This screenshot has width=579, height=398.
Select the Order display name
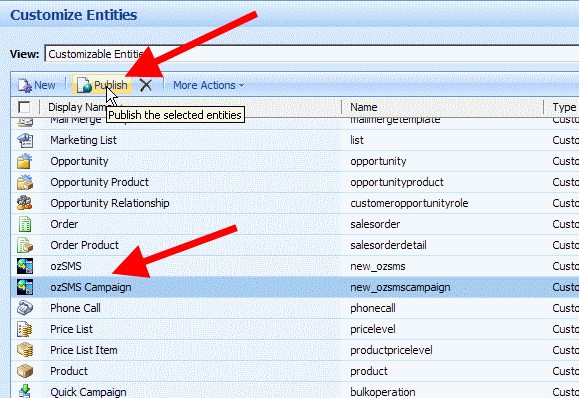64,224
